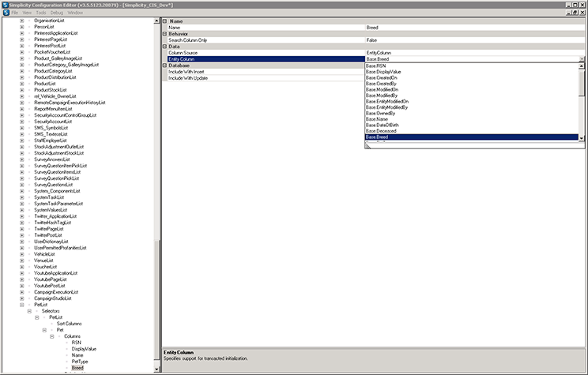The image size is (588, 375).
Task: Select CampaignStudioList in tree
Action: point(53,298)
